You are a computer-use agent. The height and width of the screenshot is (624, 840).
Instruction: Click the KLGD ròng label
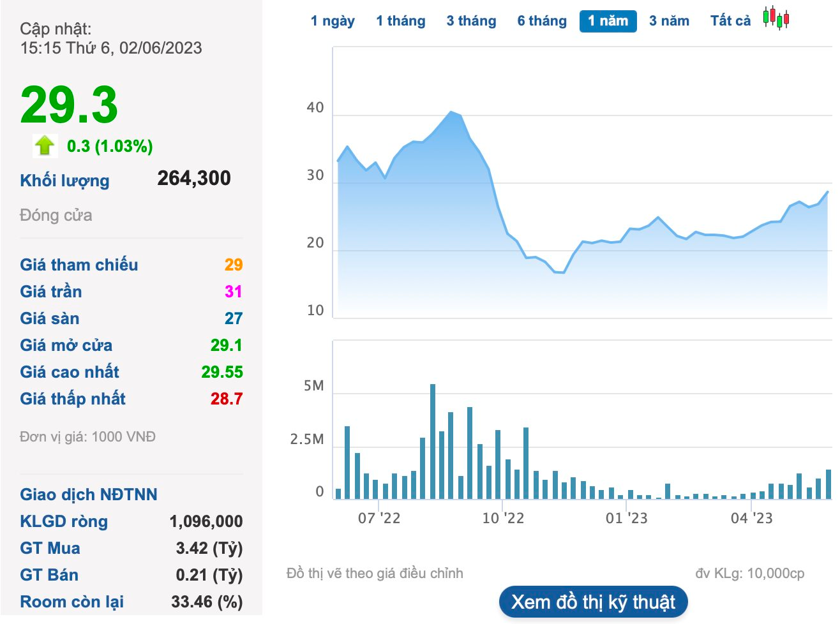tap(64, 521)
